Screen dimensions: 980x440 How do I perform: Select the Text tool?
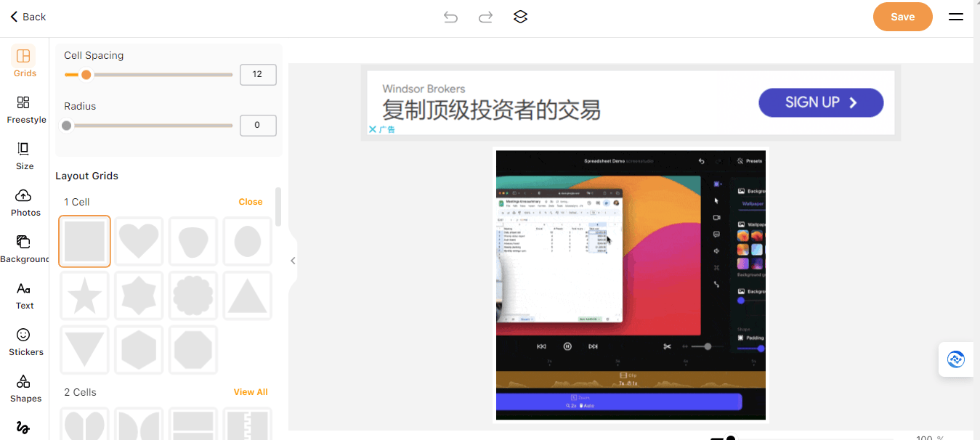coord(24,296)
